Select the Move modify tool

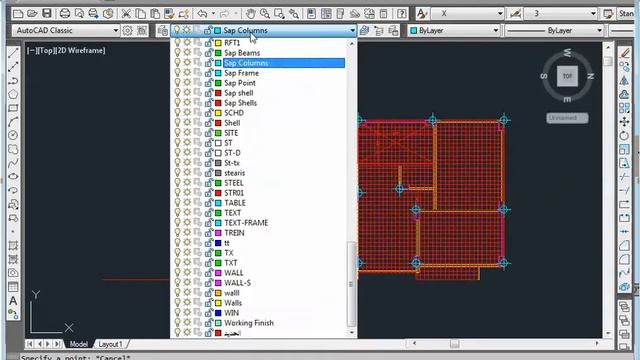[x=624, y=122]
